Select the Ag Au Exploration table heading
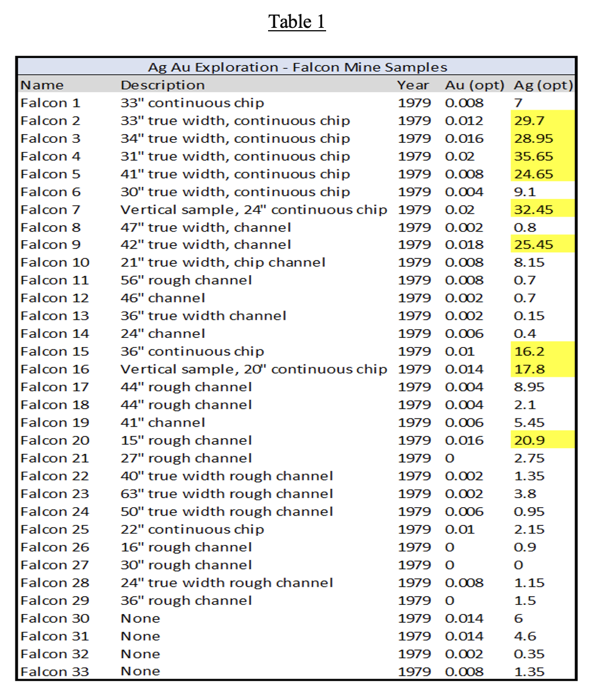 pyautogui.click(x=297, y=67)
